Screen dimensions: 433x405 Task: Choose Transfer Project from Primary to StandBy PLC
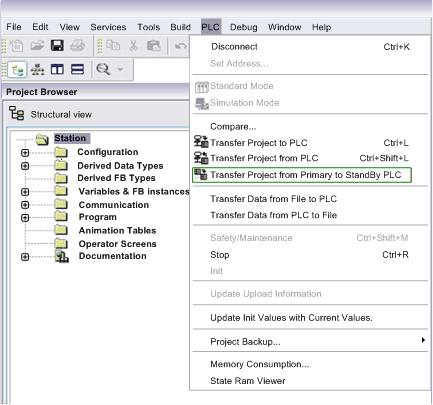pyautogui.click(x=302, y=175)
